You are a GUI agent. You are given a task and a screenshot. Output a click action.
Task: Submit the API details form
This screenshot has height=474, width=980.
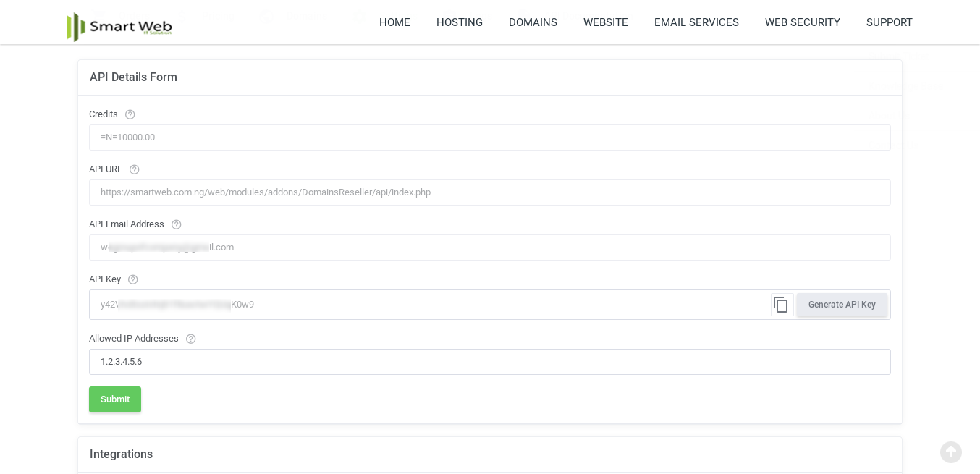[115, 399]
